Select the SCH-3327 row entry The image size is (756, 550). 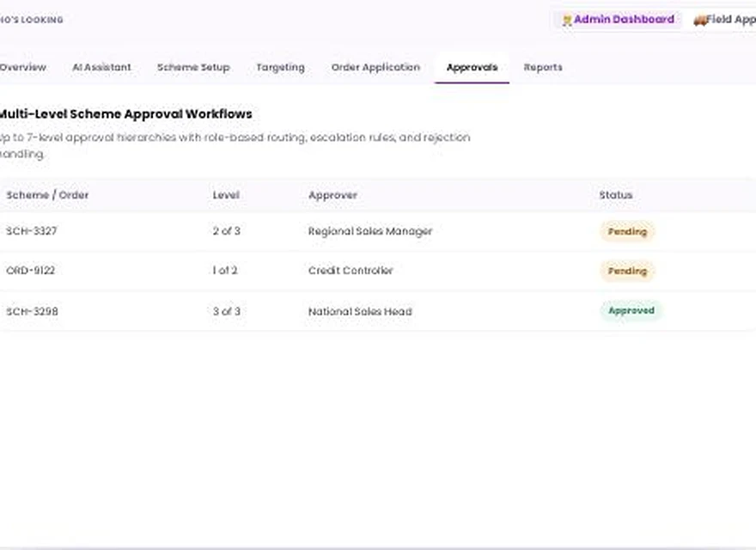[32, 231]
